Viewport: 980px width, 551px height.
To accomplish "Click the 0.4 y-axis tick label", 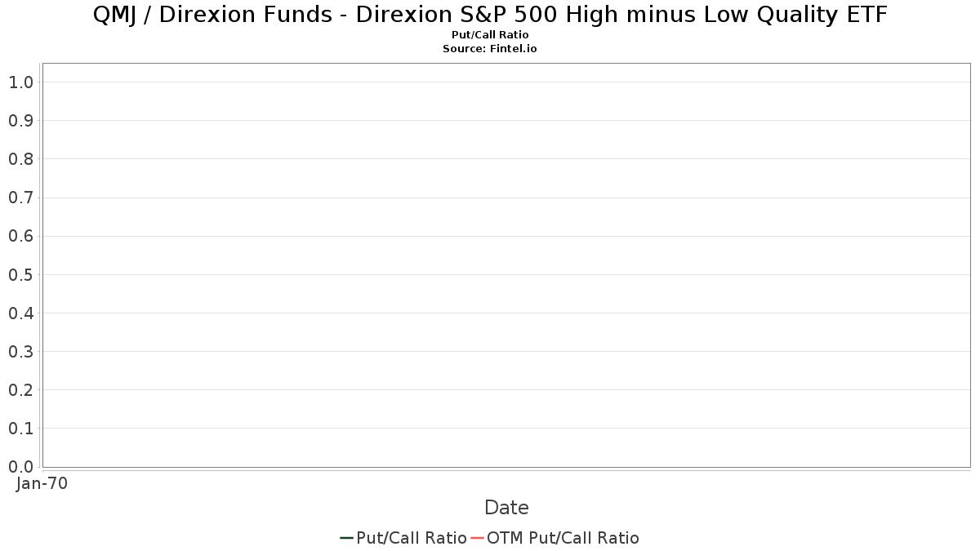I will [x=20, y=313].
